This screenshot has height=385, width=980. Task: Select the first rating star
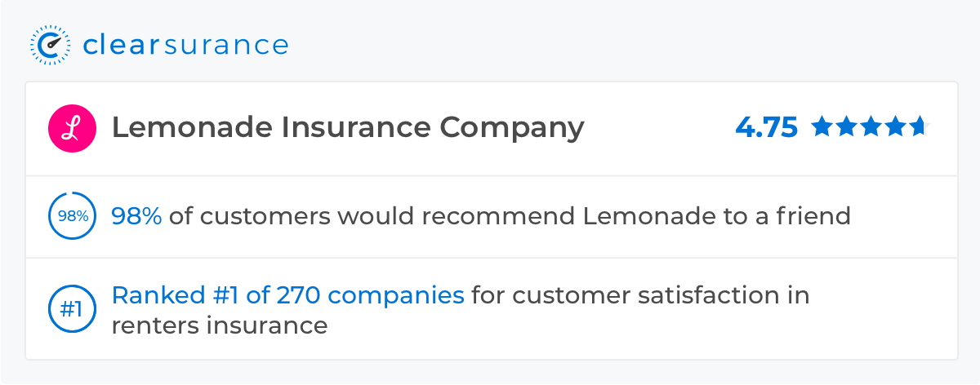click(x=822, y=126)
